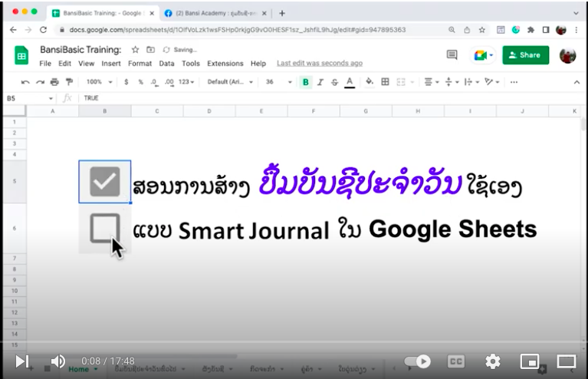The image size is (588, 379).
Task: Format cell as percent (%)
Action: (x=140, y=82)
